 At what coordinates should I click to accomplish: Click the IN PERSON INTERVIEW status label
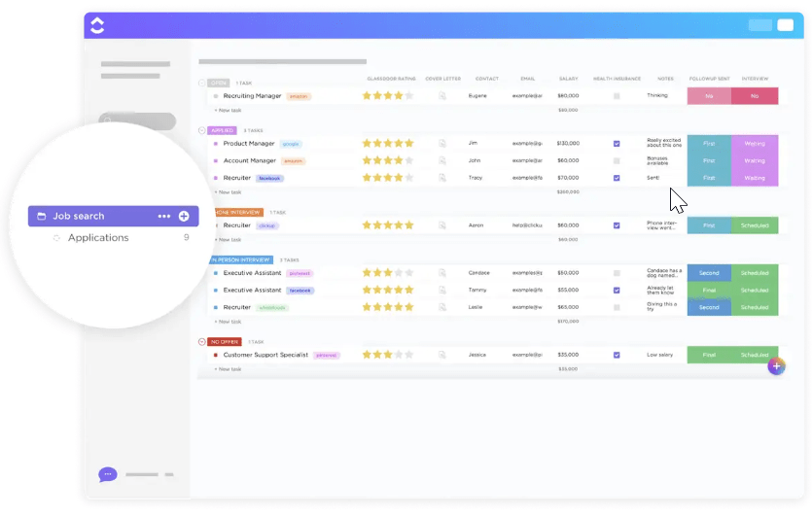(241, 259)
